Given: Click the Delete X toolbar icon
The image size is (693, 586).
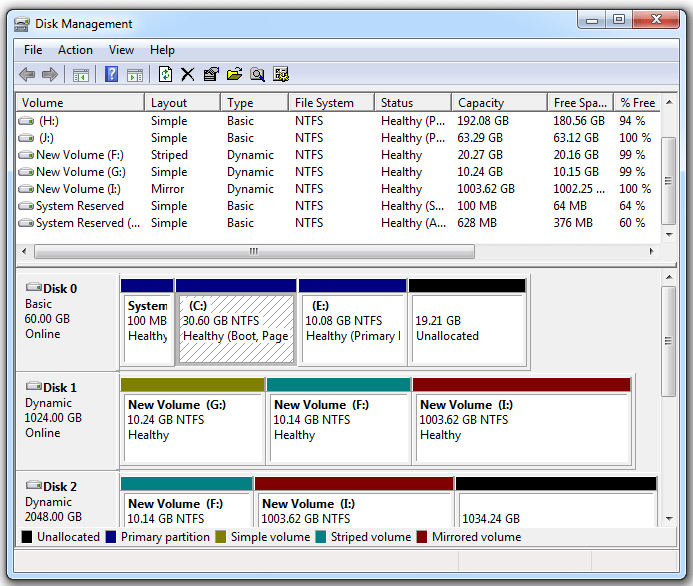Looking at the screenshot, I should (187, 74).
